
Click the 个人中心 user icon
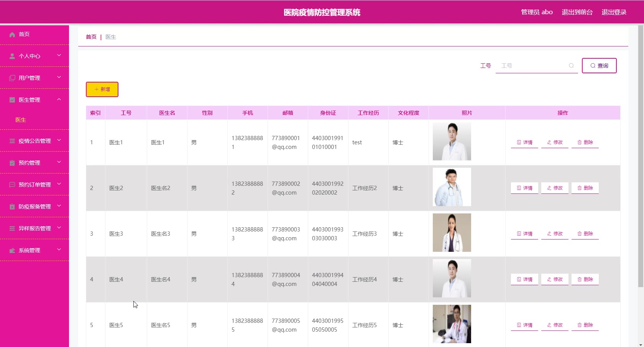click(x=12, y=56)
